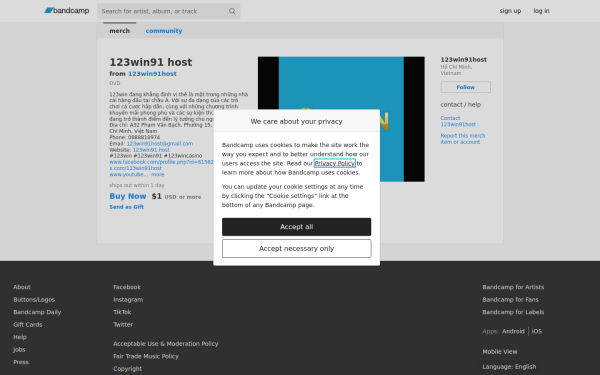Viewport: 600px width, 375px height.
Task: Open the TikTok footer link
Action: pos(122,312)
